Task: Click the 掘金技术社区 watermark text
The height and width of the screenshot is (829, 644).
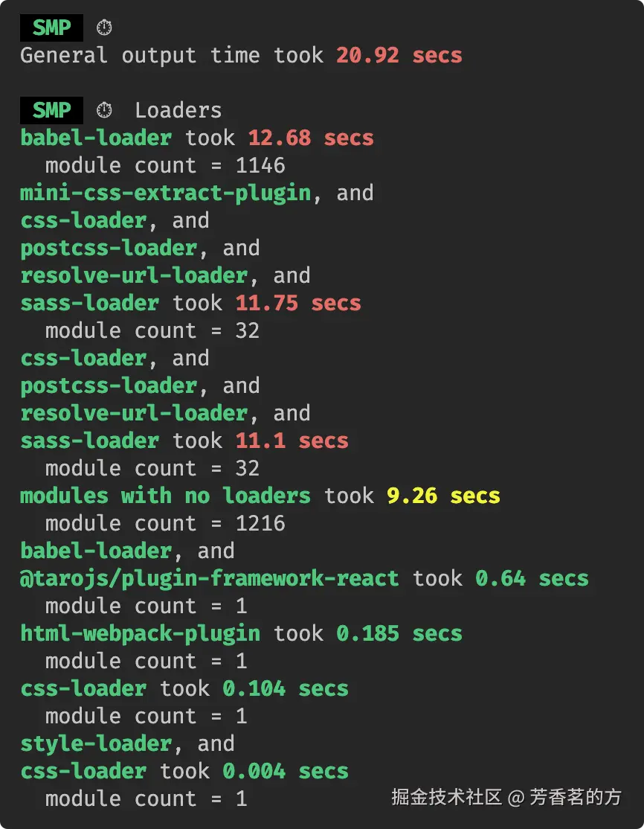Action: 447,798
